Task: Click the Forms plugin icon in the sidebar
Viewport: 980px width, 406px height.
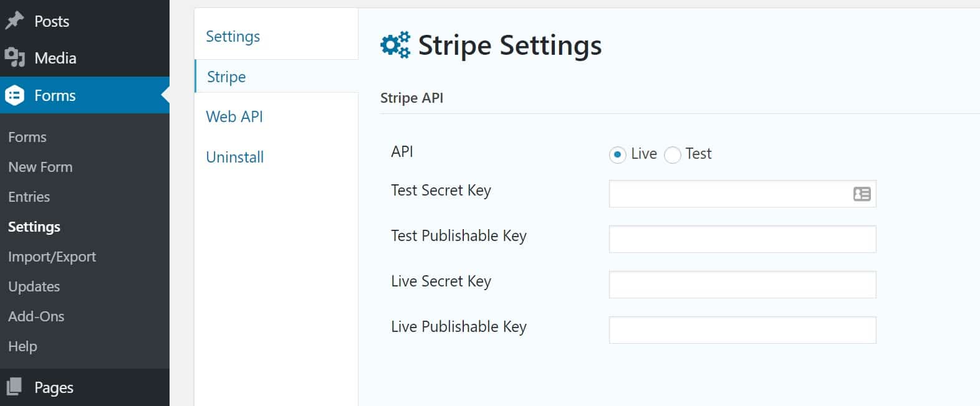Action: click(14, 95)
